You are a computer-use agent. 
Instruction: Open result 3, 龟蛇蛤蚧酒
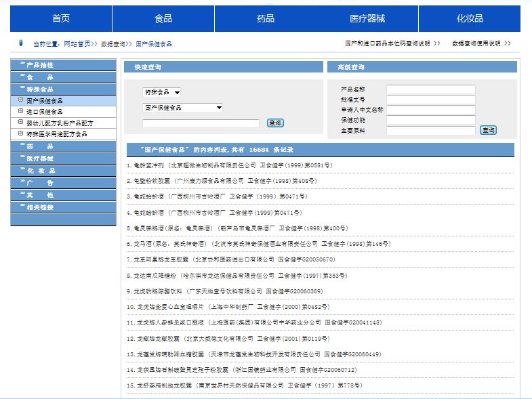click(x=218, y=196)
